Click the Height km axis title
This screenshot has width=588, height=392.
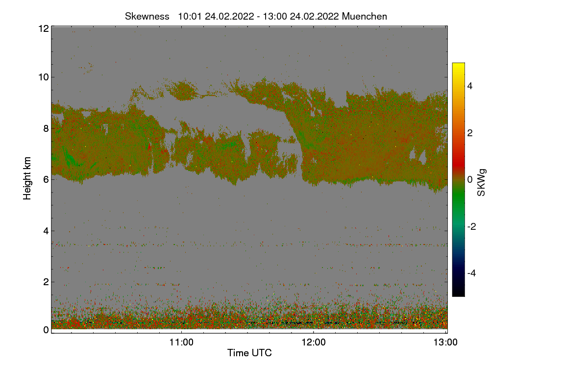(27, 178)
